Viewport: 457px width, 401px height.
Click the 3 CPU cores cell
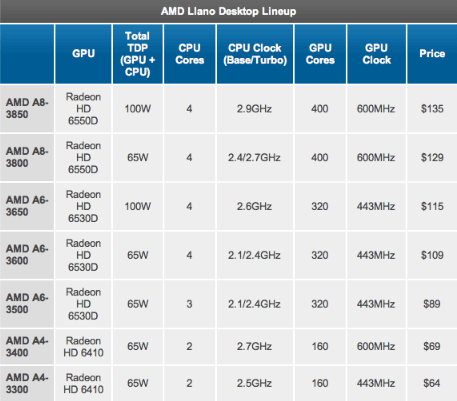click(x=189, y=304)
